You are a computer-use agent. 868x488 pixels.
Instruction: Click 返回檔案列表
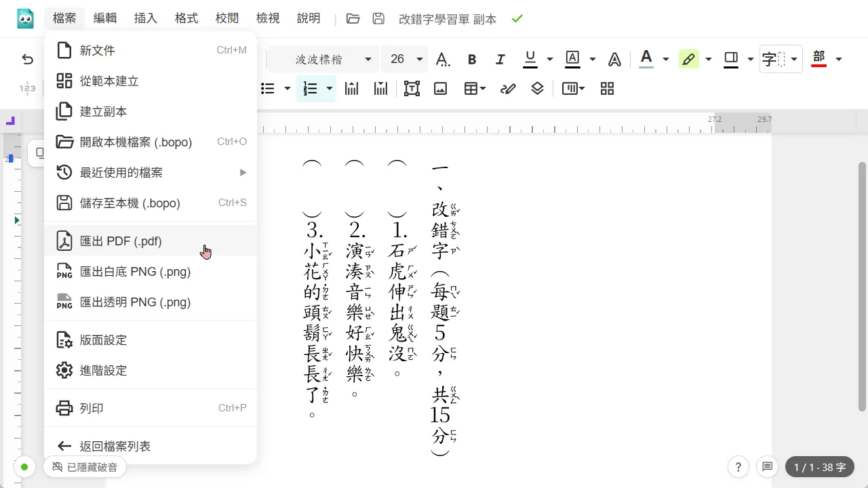(151, 446)
